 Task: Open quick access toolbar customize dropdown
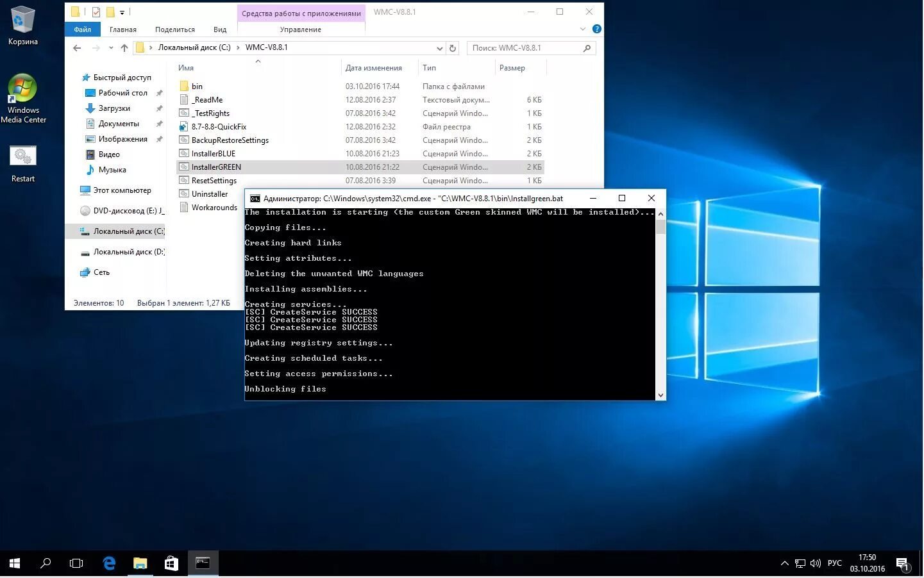(x=122, y=12)
